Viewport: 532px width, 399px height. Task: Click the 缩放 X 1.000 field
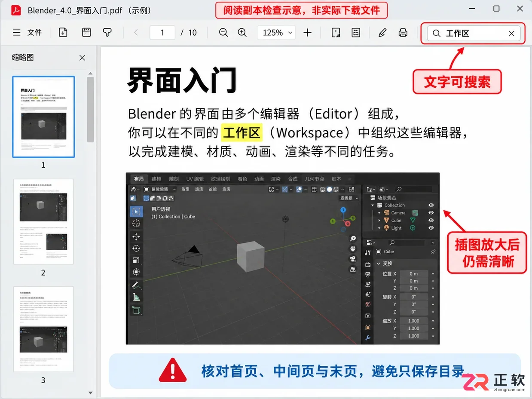click(413, 321)
